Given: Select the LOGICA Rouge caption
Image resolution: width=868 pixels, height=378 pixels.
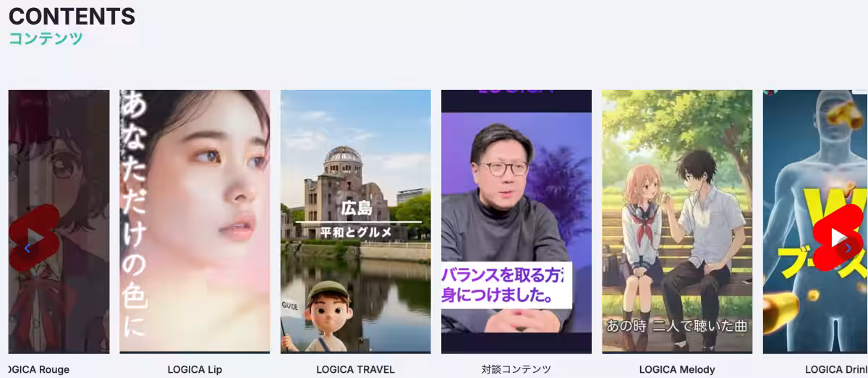Looking at the screenshot, I should 39,369.
